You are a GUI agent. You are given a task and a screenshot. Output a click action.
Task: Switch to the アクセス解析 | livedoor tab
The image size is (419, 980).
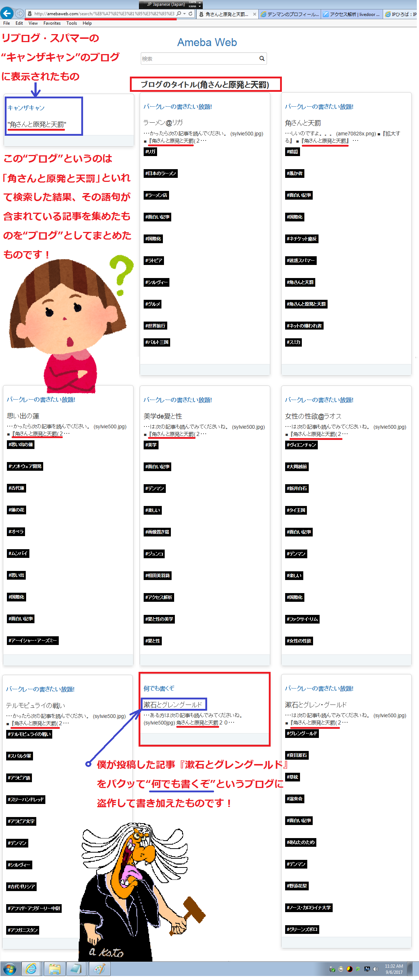(351, 15)
